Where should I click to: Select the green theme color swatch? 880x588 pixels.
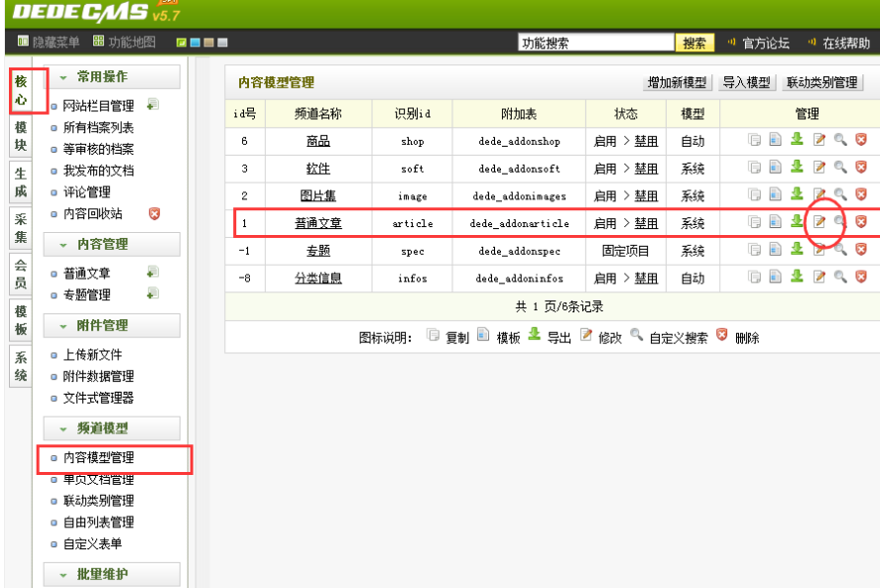(x=182, y=43)
